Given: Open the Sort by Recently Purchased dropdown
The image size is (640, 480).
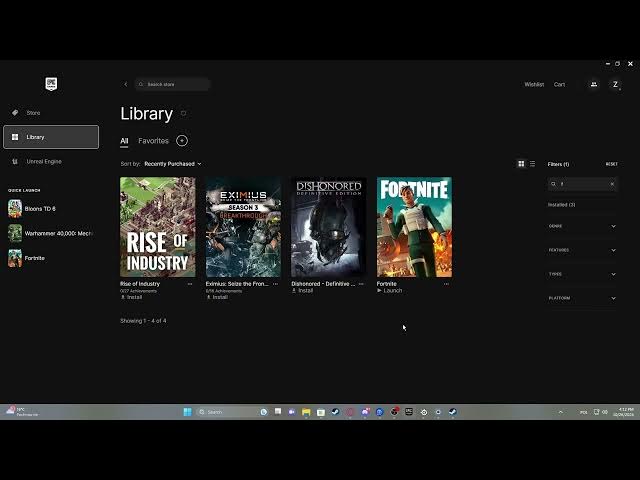Looking at the screenshot, I should (x=173, y=164).
